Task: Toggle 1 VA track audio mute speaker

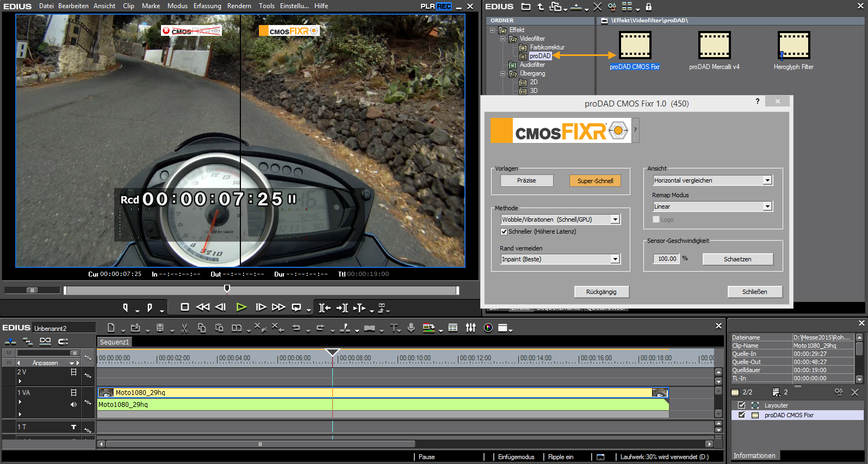Action: click(73, 404)
